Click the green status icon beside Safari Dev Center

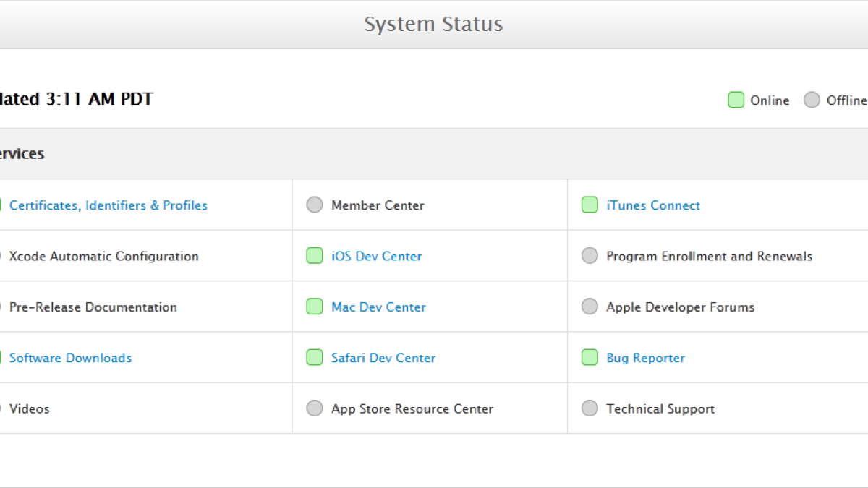[315, 357]
